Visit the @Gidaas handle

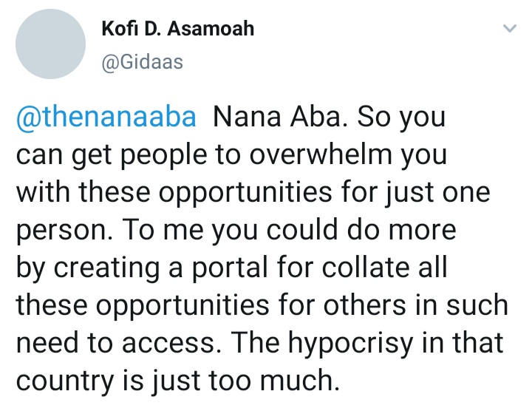pyautogui.click(x=143, y=62)
